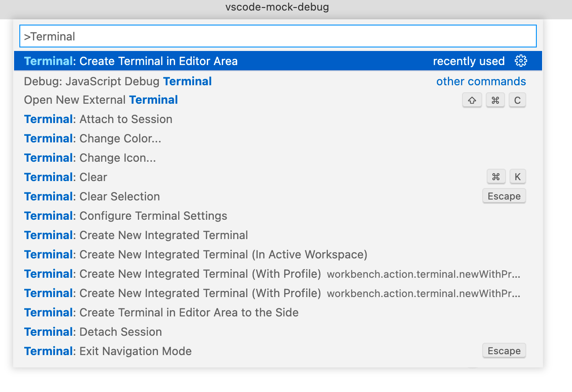Click the command palette input field
Image resolution: width=572 pixels, height=392 pixels.
(x=276, y=36)
